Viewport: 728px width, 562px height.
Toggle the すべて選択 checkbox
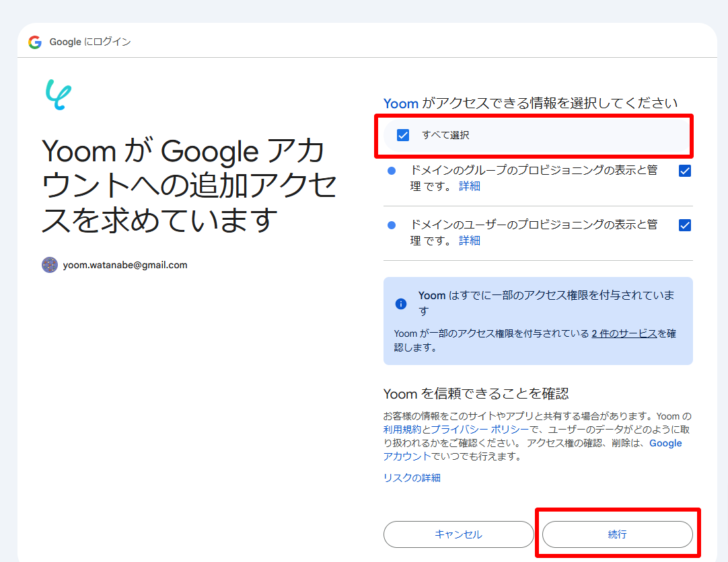(403, 135)
